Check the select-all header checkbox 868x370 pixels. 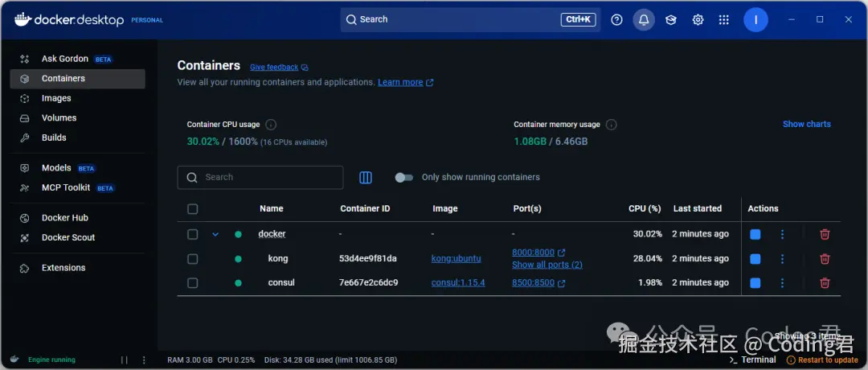(193, 209)
